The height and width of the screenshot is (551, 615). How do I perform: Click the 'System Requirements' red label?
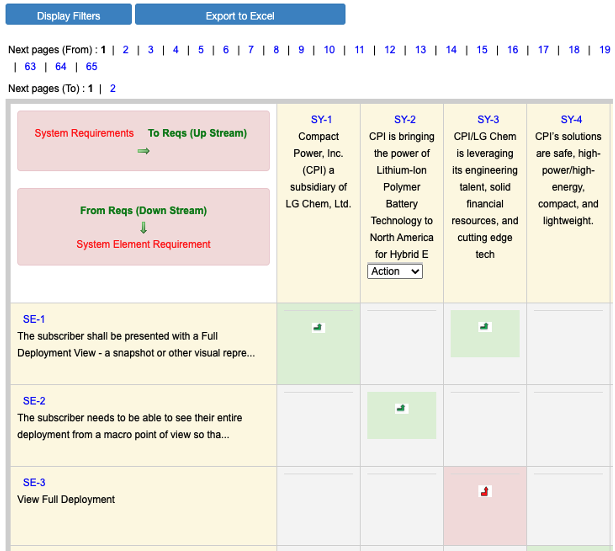84,133
